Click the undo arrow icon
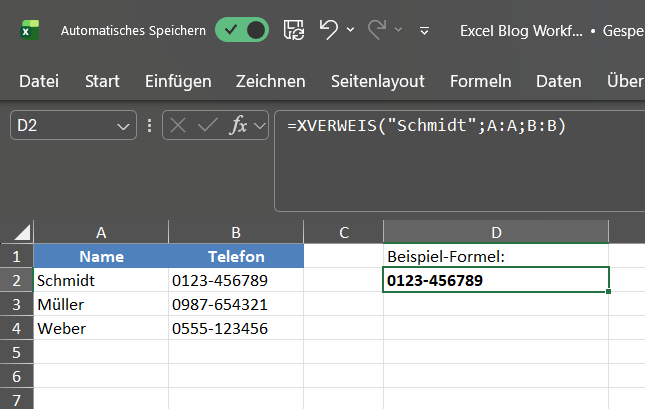 point(329,30)
